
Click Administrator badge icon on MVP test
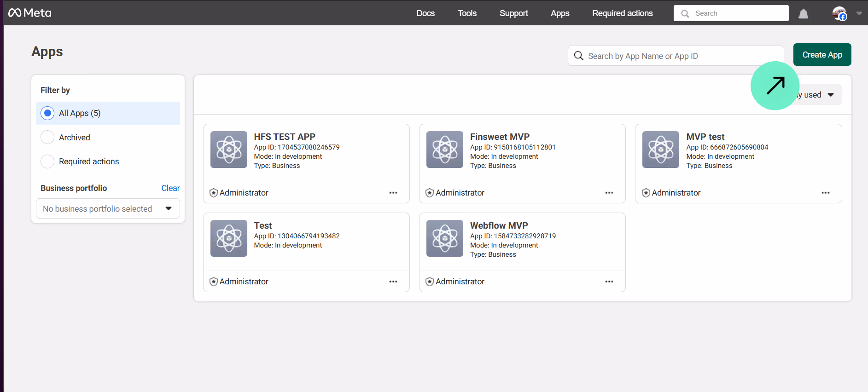[x=646, y=193]
